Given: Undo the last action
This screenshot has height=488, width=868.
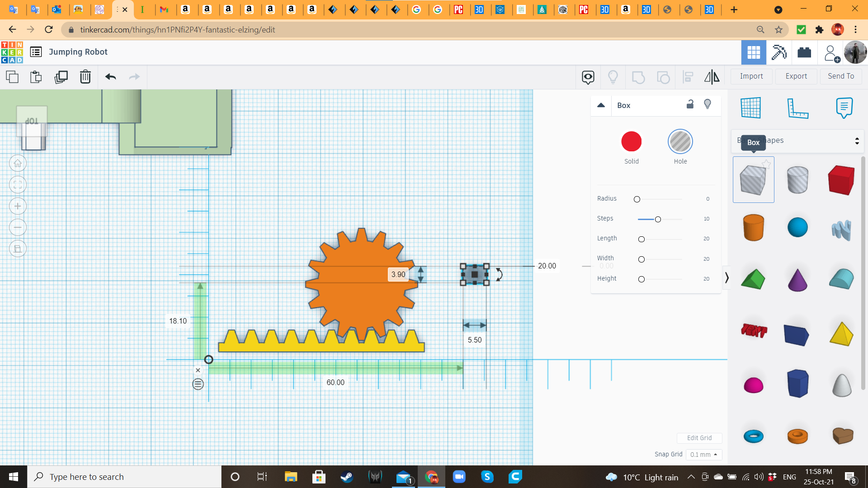Looking at the screenshot, I should click(x=110, y=77).
